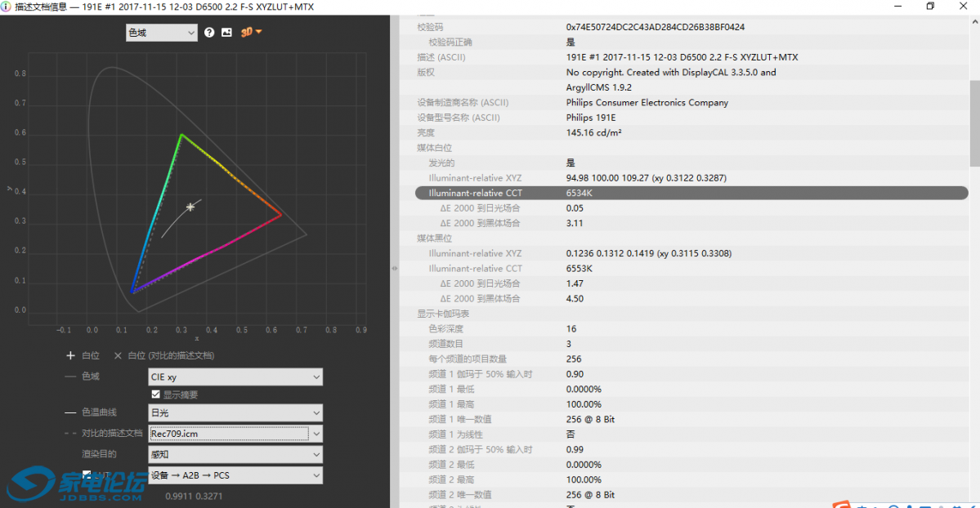
Task: Select the 亮度 145.16 cd/m² row
Action: 690,132
